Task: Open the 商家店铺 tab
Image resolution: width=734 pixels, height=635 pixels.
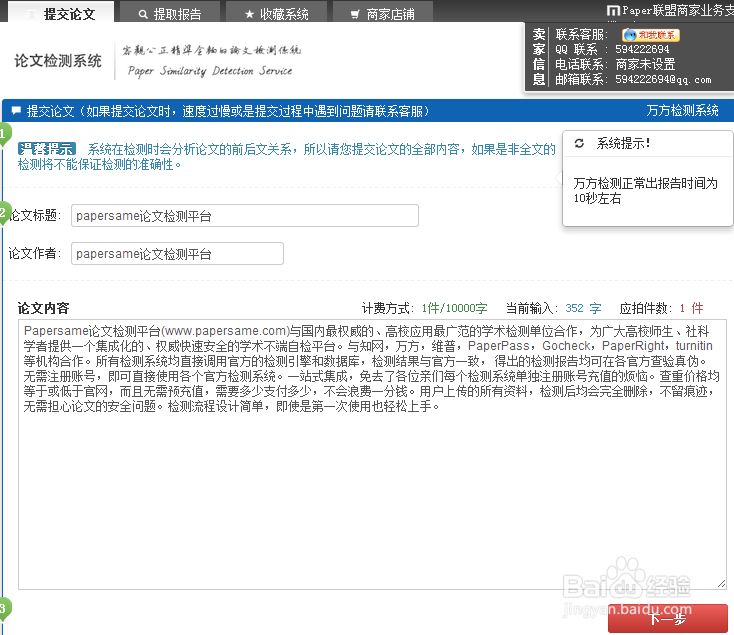Action: [x=382, y=12]
